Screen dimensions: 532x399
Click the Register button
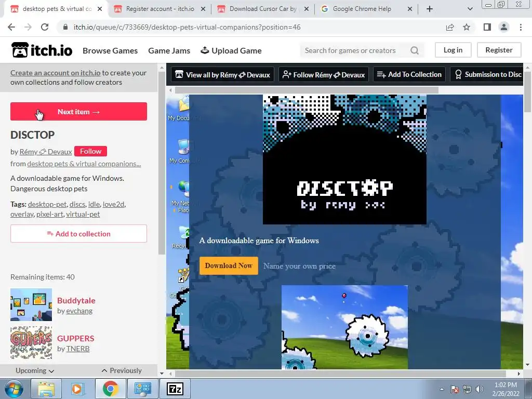pyautogui.click(x=499, y=50)
